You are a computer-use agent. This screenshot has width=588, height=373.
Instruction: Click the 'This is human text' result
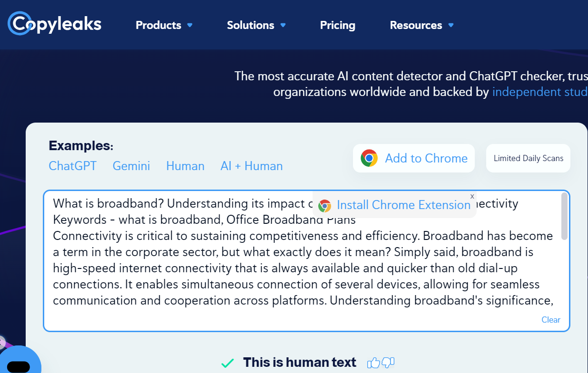[x=300, y=363]
